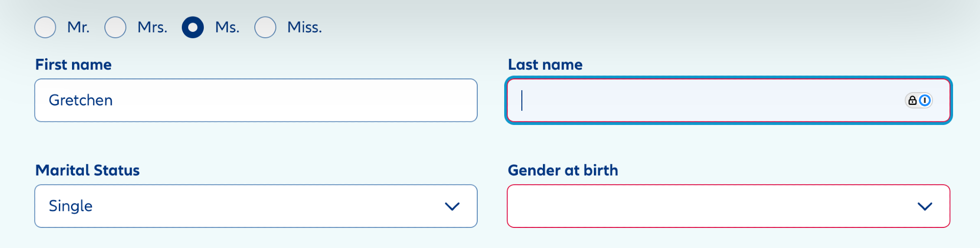Select the Mrs. radio button
The image size is (980, 248).
click(x=116, y=27)
